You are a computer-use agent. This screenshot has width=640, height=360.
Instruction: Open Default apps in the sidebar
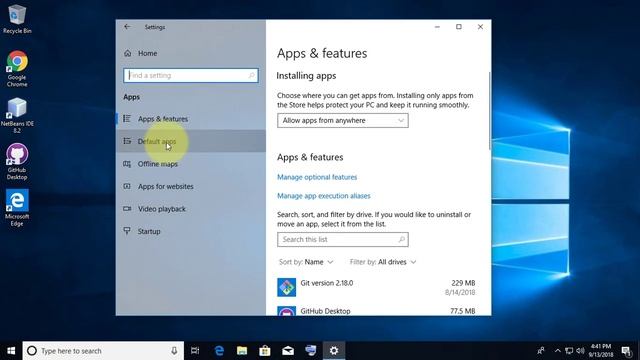tap(191, 141)
